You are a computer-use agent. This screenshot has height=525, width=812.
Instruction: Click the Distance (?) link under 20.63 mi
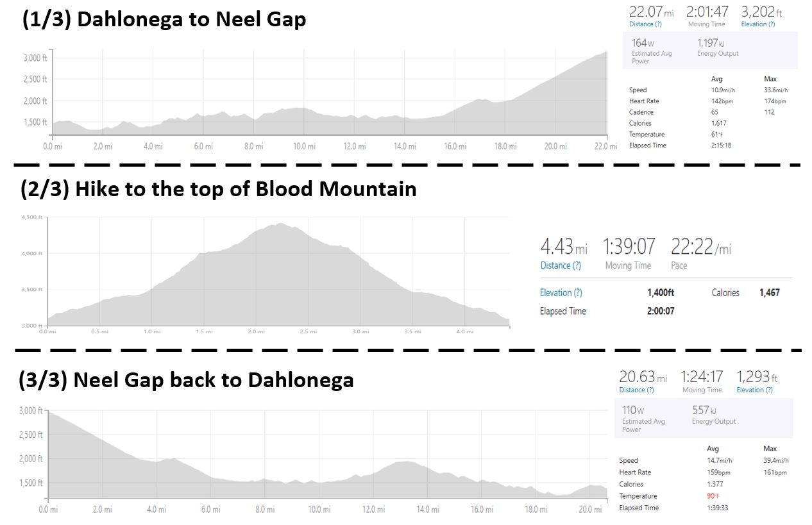tap(636, 390)
